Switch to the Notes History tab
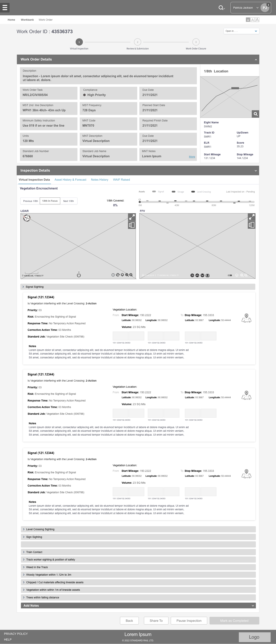The image size is (276, 644). coord(100,180)
